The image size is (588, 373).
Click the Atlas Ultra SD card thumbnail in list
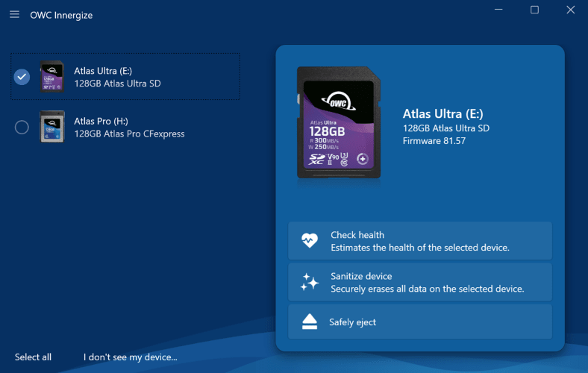coord(51,76)
